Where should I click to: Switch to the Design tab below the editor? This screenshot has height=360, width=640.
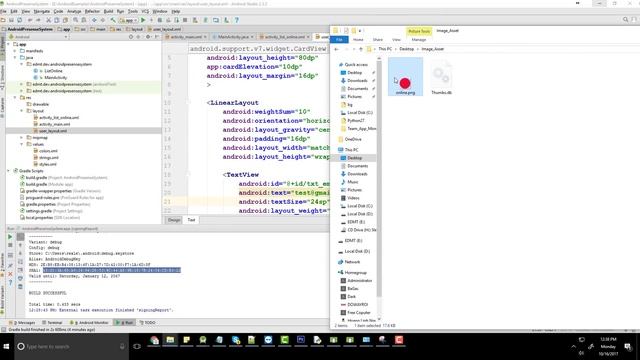tap(174, 220)
